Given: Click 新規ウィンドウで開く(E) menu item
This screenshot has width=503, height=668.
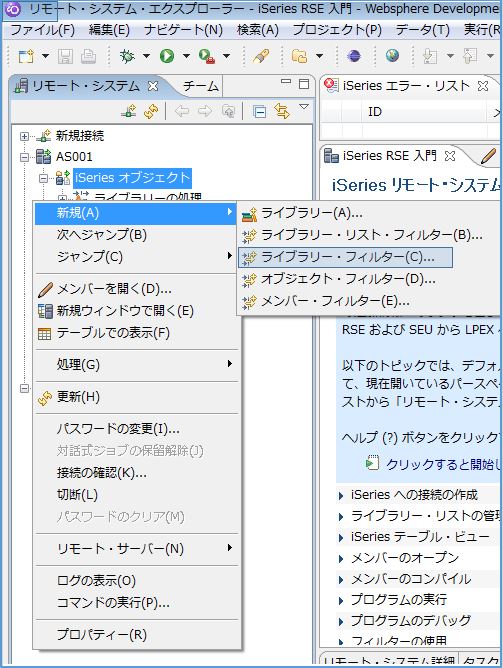Looking at the screenshot, I should [x=136, y=311].
